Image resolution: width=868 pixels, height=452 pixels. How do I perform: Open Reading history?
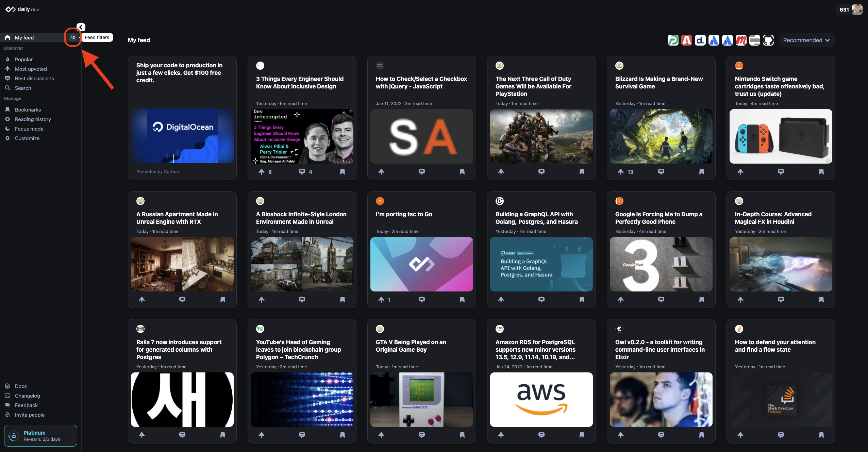(33, 119)
